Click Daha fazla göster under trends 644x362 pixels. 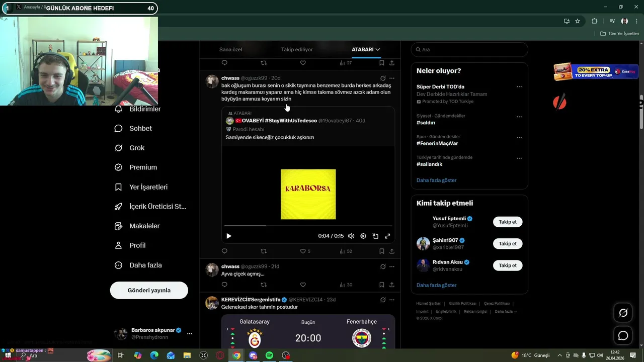436,180
